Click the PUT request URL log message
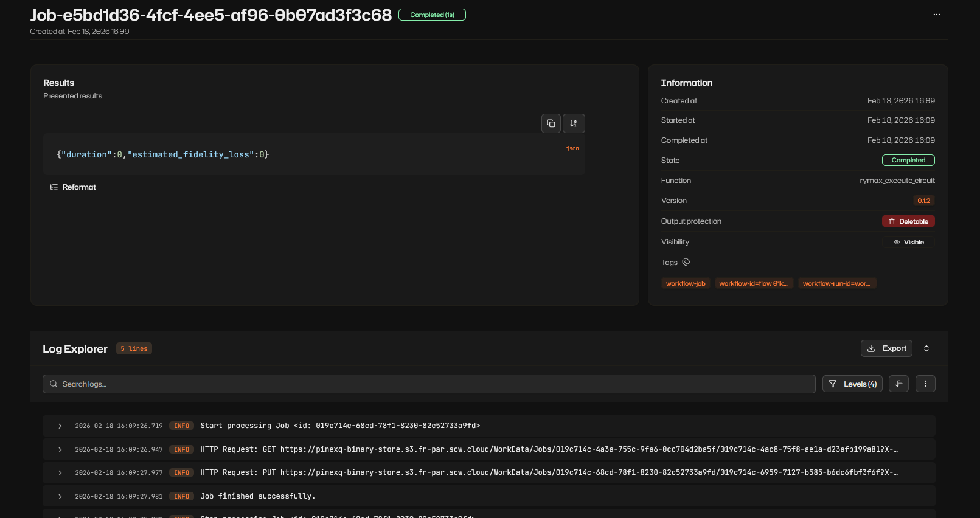 pyautogui.click(x=549, y=473)
